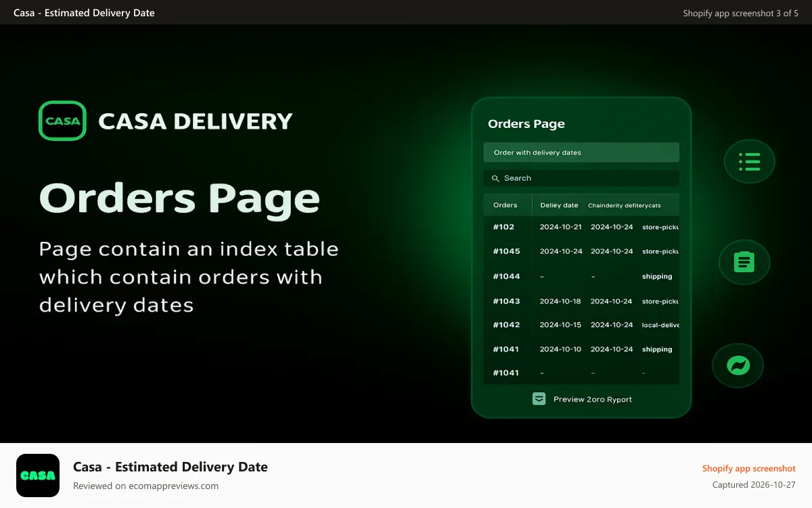The width and height of the screenshot is (812, 508).
Task: Click the green CASA logo badge beside CASA DELIVERY
Action: (x=62, y=121)
